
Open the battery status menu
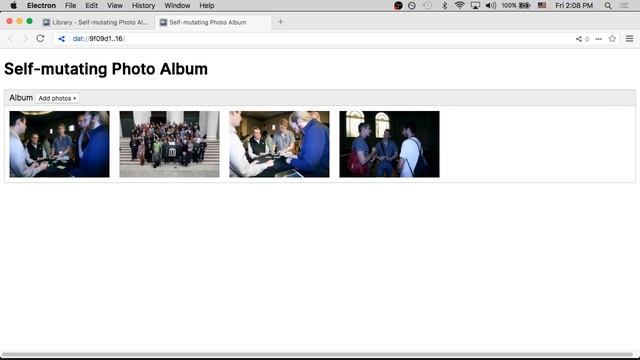point(516,5)
